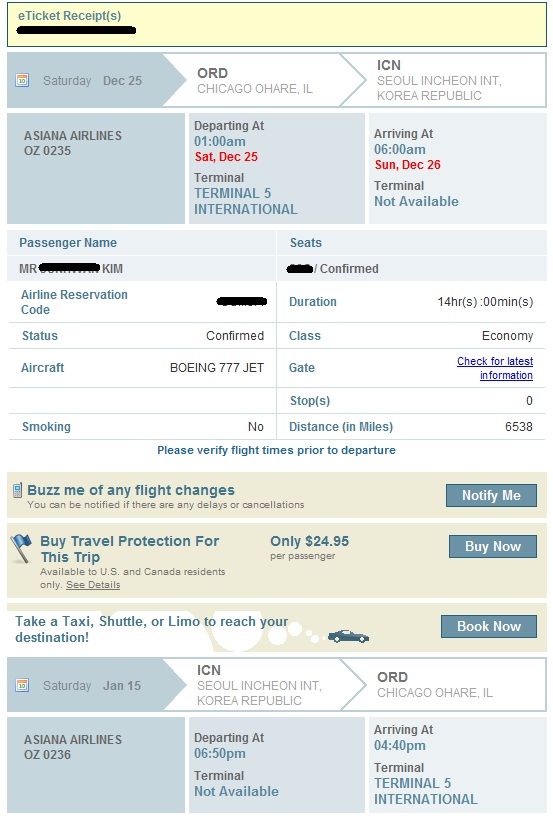Click the blue car icon in taxi banner
The height and width of the screenshot is (818, 553).
pyautogui.click(x=348, y=636)
